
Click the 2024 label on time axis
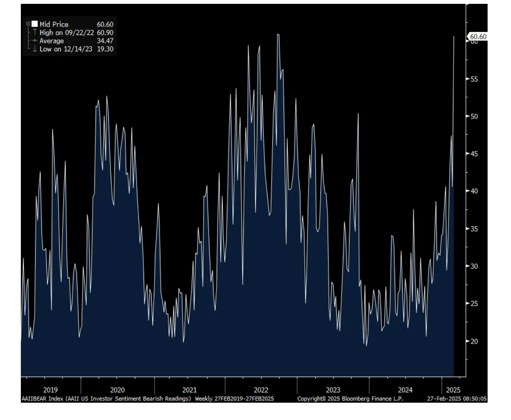click(x=405, y=390)
